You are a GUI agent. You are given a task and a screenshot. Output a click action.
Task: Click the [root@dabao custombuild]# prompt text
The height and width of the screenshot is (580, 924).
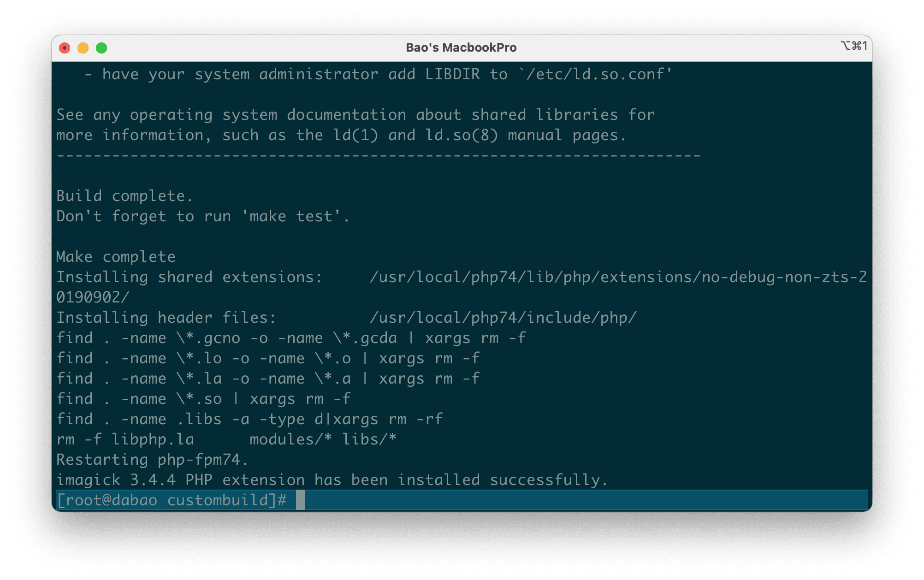[x=171, y=500]
